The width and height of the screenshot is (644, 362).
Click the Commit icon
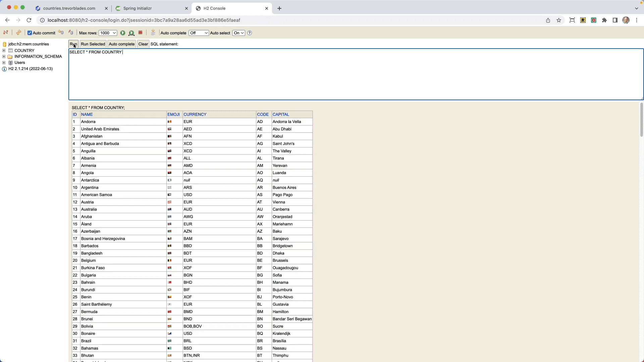71,33
